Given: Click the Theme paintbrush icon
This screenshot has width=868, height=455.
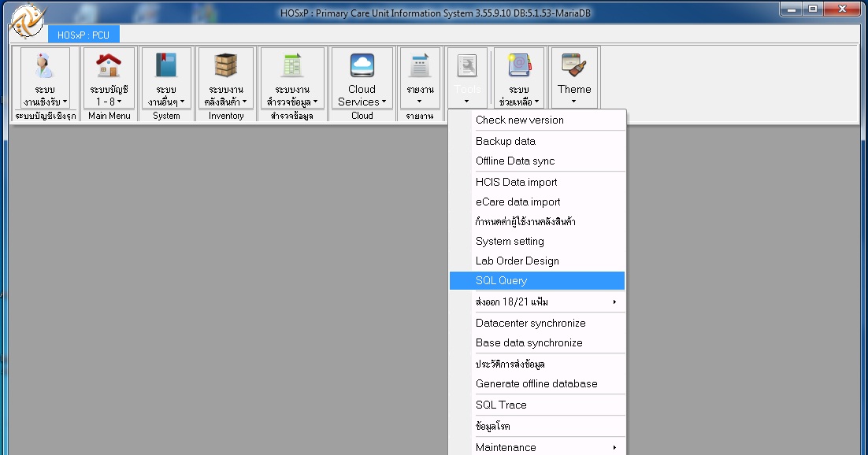Looking at the screenshot, I should click(574, 65).
